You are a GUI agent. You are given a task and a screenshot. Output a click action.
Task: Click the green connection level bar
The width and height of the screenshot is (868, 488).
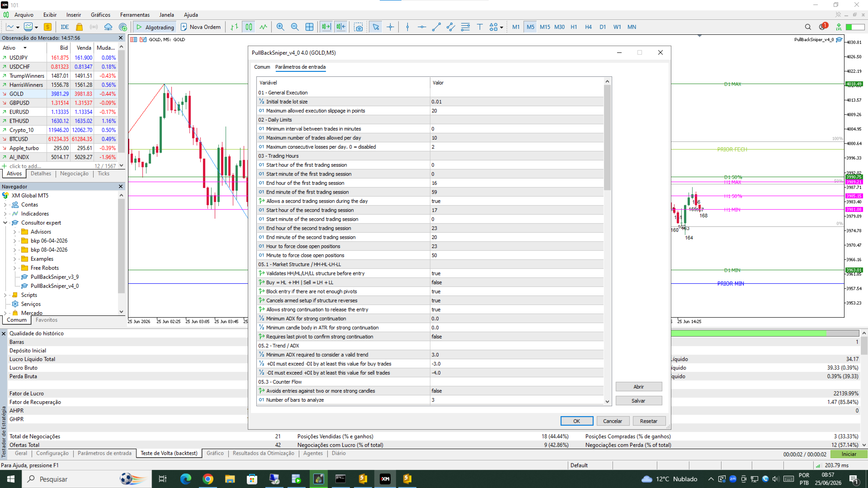855,27
